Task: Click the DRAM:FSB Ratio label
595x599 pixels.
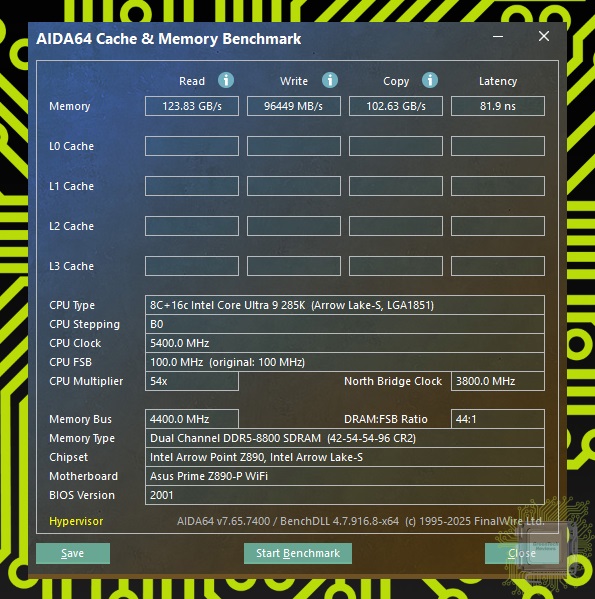Action: [386, 419]
